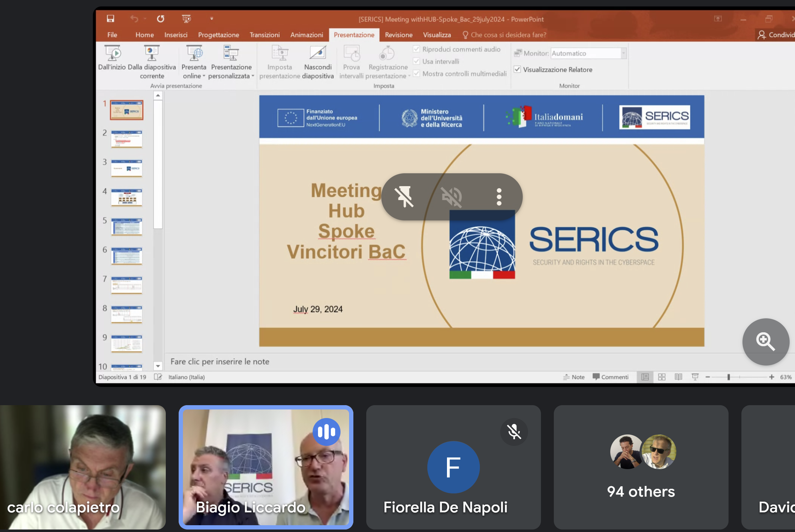The width and height of the screenshot is (795, 532).
Task: Select slide 4 thumbnail
Action: click(126, 198)
